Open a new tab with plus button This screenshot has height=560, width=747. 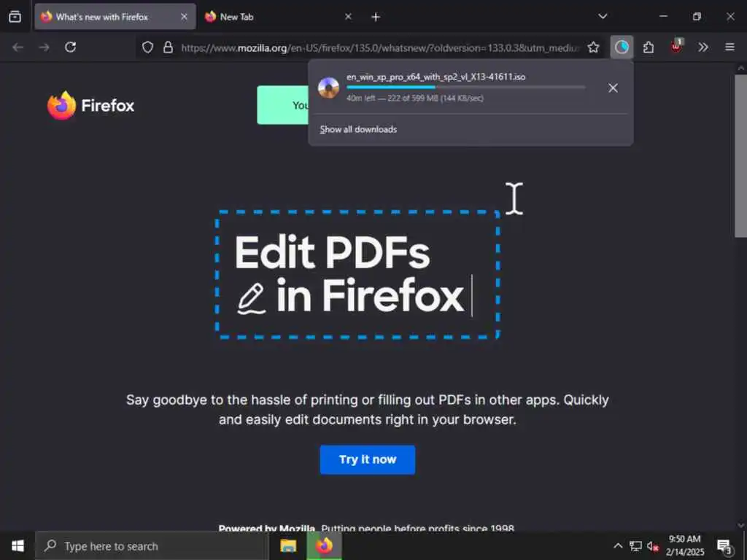point(376,17)
